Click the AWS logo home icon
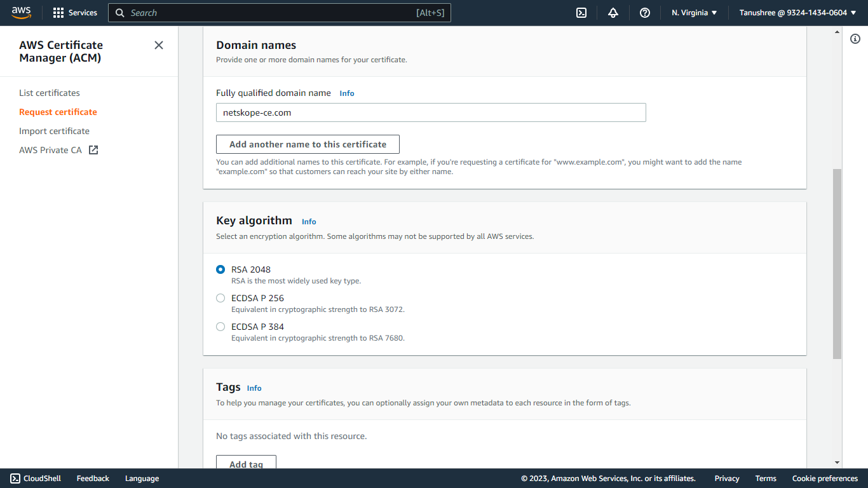The image size is (868, 488). pyautogui.click(x=21, y=13)
